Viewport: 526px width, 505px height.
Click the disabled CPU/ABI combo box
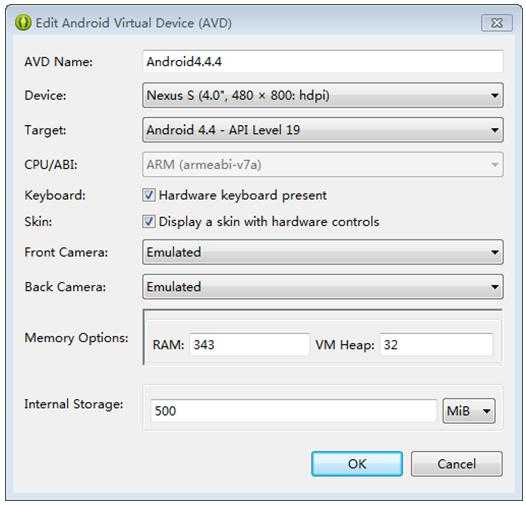(323, 164)
